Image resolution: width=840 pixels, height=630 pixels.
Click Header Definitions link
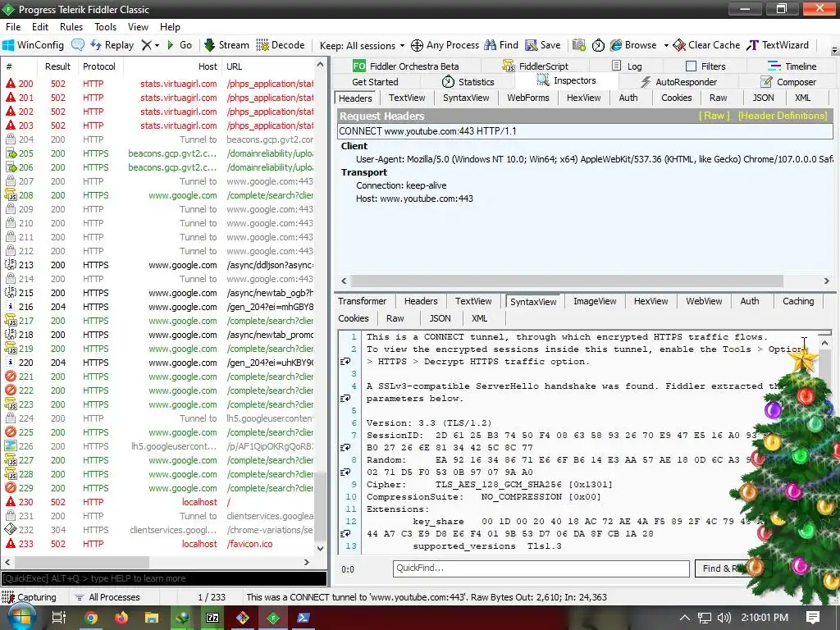pyautogui.click(x=783, y=116)
